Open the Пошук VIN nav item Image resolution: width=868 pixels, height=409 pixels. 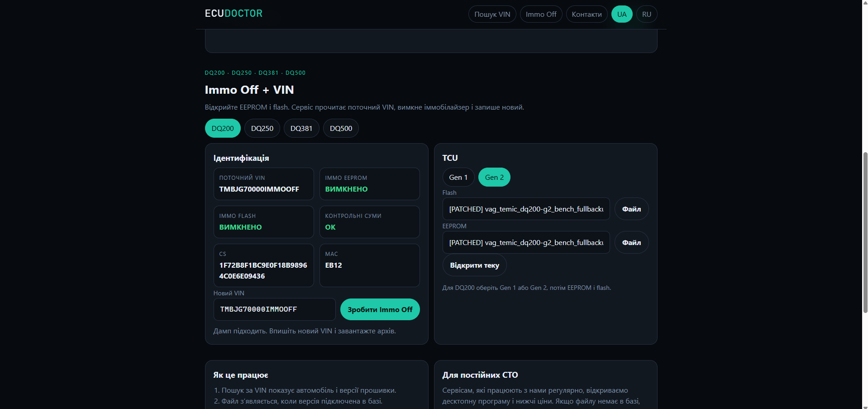492,14
